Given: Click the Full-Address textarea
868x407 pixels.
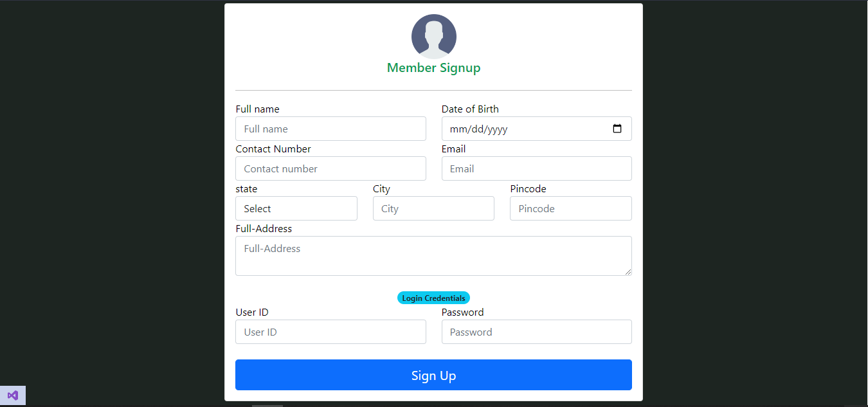Looking at the screenshot, I should coord(433,255).
